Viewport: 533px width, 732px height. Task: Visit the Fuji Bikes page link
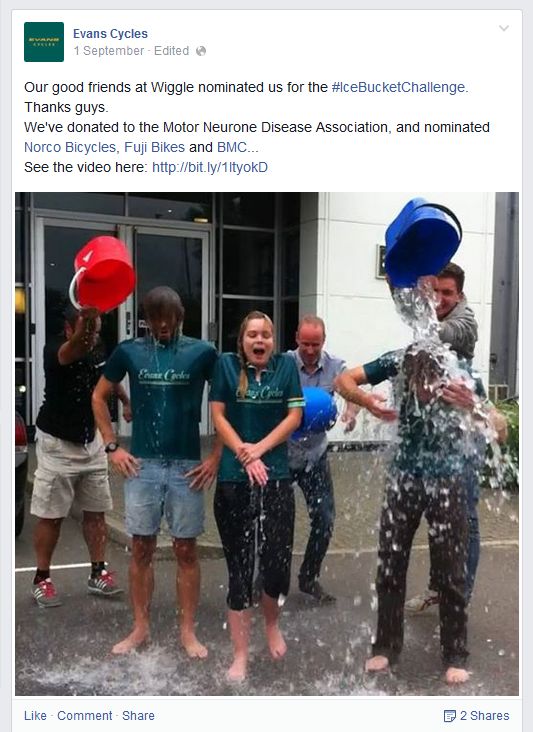coord(154,147)
